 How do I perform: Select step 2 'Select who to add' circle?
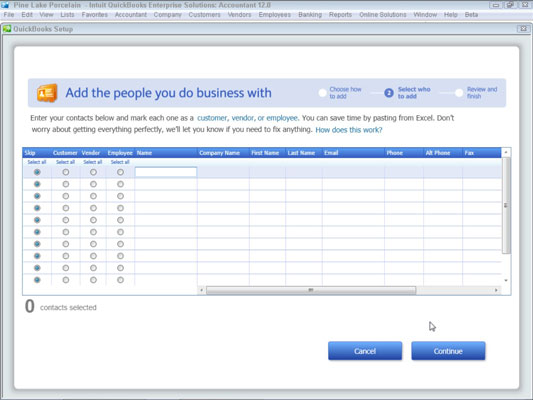coord(389,93)
